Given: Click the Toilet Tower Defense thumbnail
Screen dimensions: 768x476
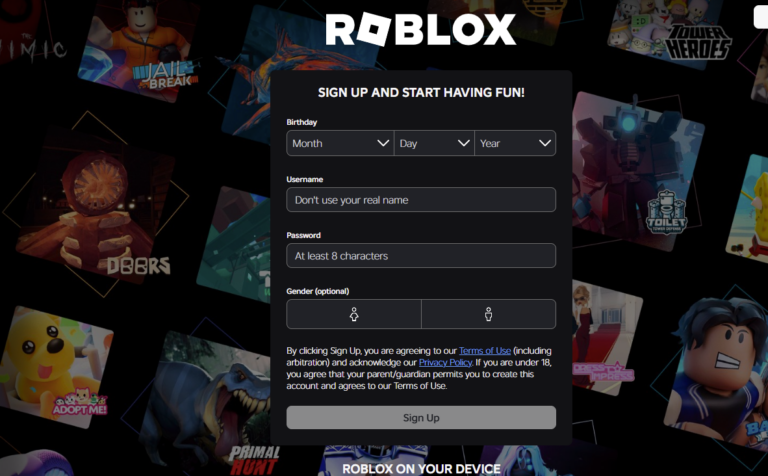Looking at the screenshot, I should (x=637, y=169).
